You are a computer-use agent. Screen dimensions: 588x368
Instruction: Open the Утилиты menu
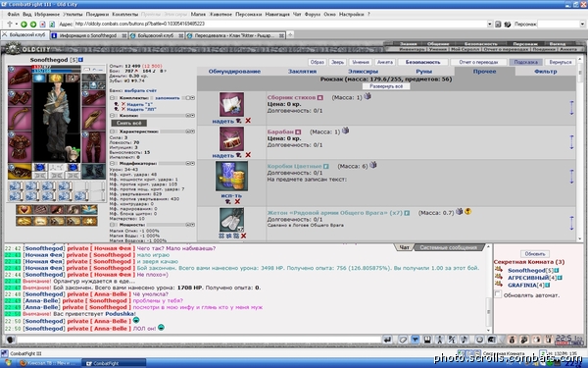73,15
